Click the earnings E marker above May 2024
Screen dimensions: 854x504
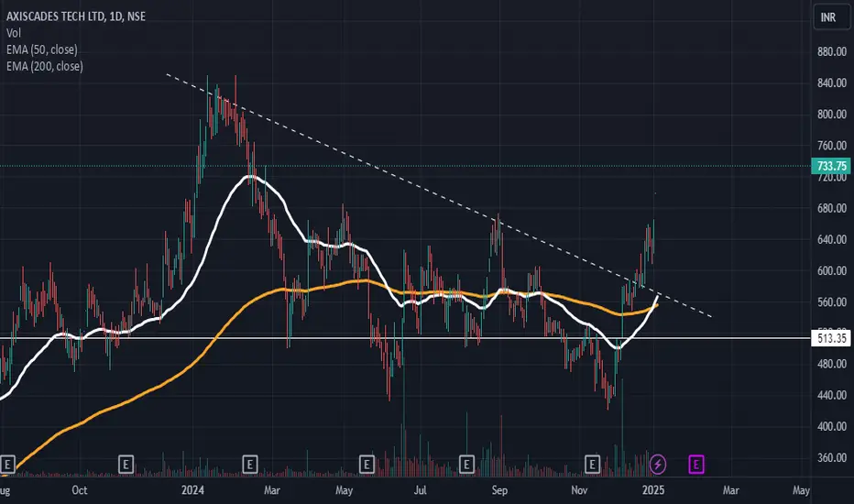point(367,465)
